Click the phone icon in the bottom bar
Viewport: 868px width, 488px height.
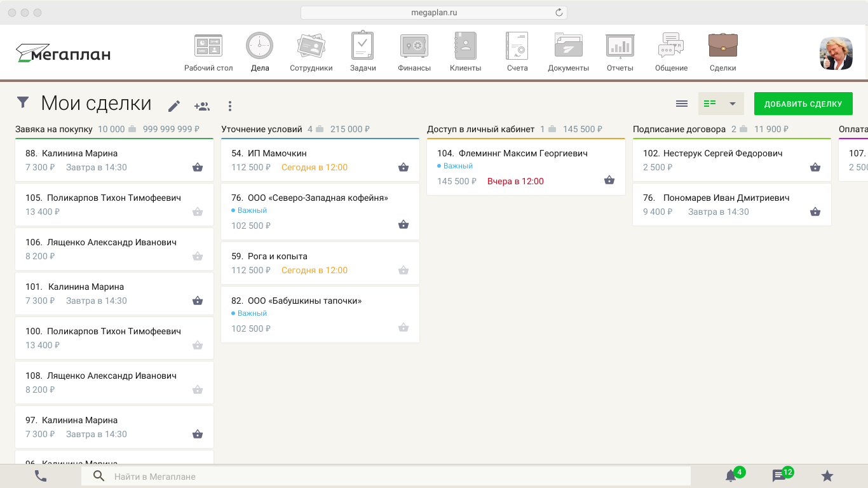pos(41,475)
